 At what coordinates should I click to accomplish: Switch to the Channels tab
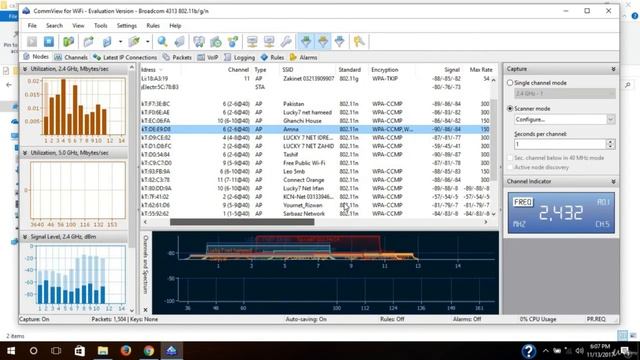(x=71, y=57)
